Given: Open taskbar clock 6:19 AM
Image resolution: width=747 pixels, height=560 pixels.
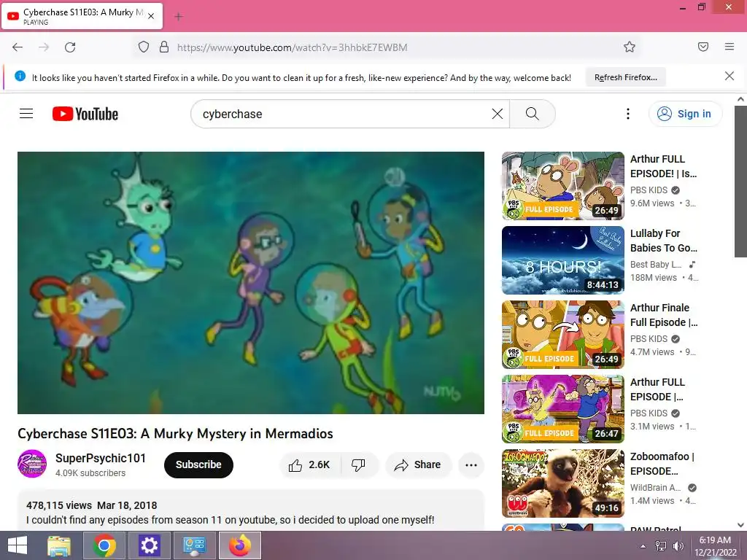Looking at the screenshot, I should pos(715,546).
